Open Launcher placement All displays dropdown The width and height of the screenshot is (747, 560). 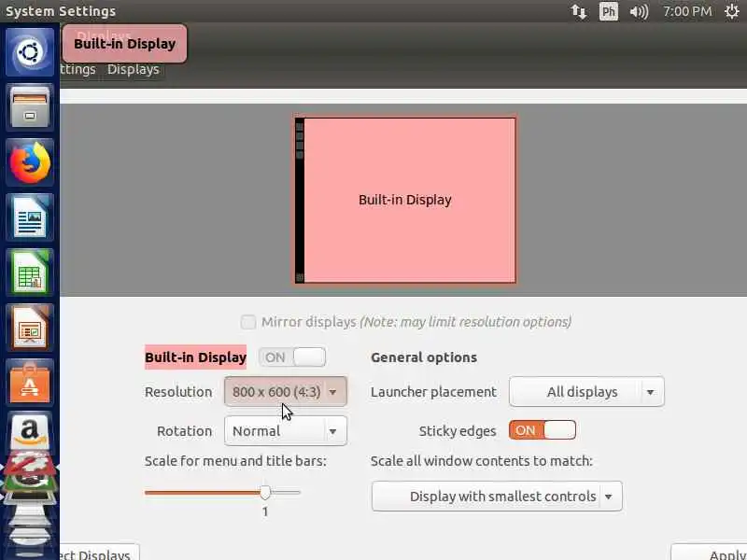pyautogui.click(x=586, y=391)
